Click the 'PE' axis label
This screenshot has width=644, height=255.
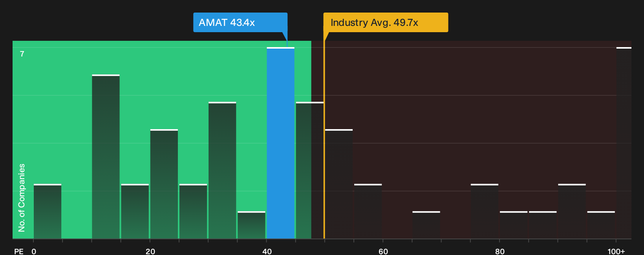click(x=19, y=251)
